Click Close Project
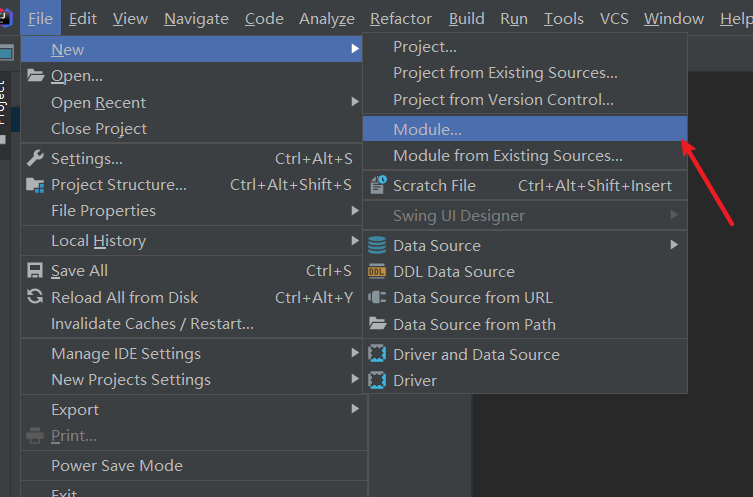The height and width of the screenshot is (497, 753). [x=99, y=128]
